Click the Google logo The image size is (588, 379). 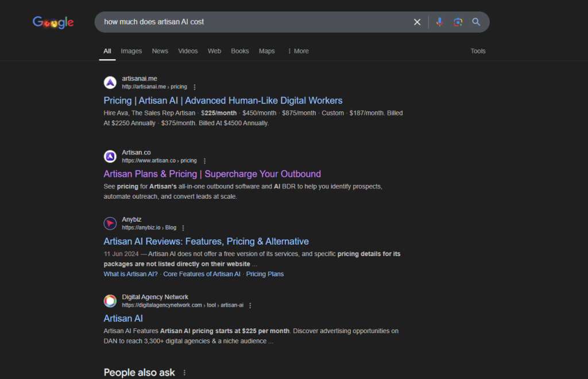[x=53, y=22]
